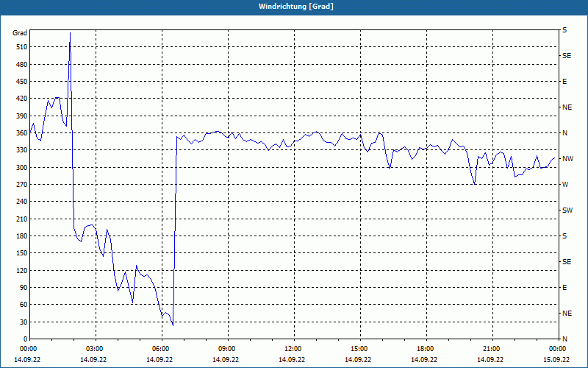Select the 180 y-axis value
588x368 pixels.
[22, 236]
